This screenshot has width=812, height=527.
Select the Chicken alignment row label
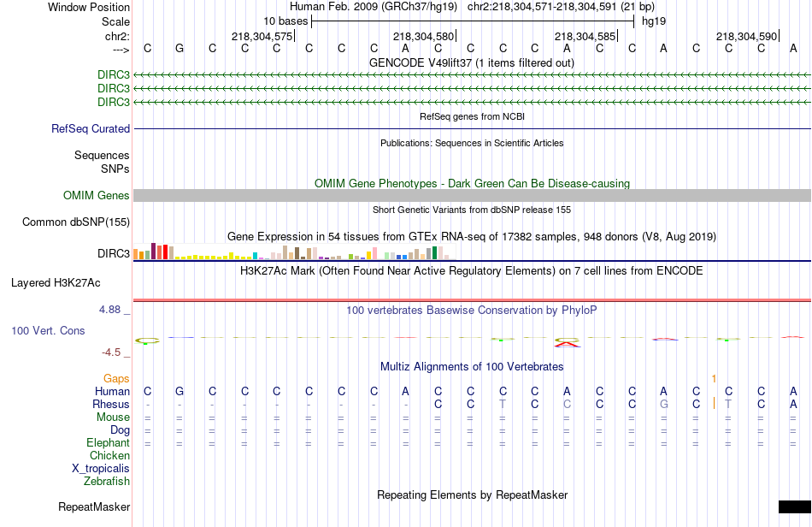point(109,455)
